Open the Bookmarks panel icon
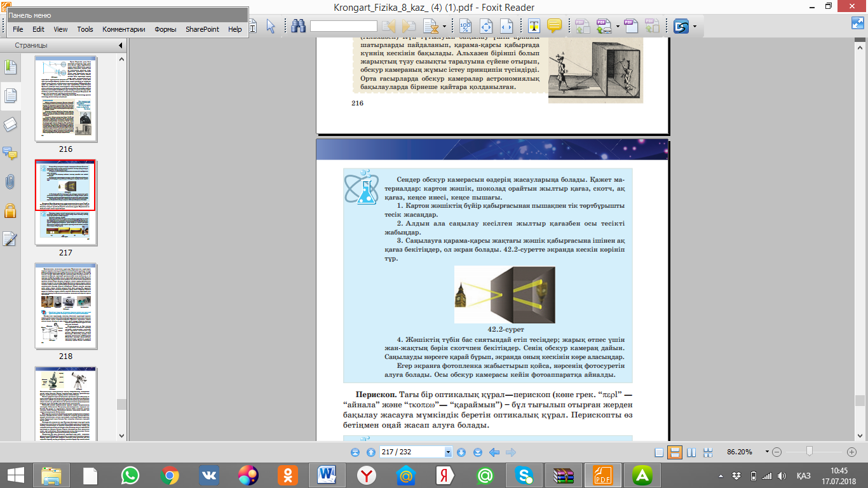868x488 pixels. [x=10, y=67]
